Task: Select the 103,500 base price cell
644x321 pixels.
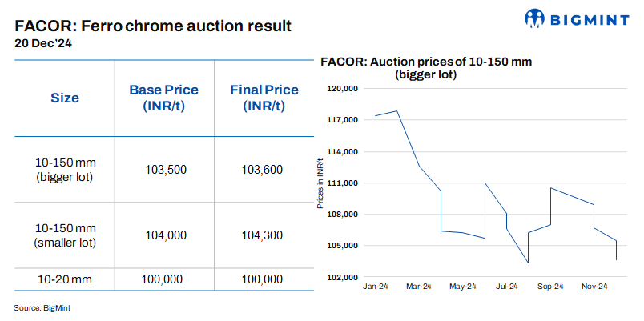Action: coord(166,170)
